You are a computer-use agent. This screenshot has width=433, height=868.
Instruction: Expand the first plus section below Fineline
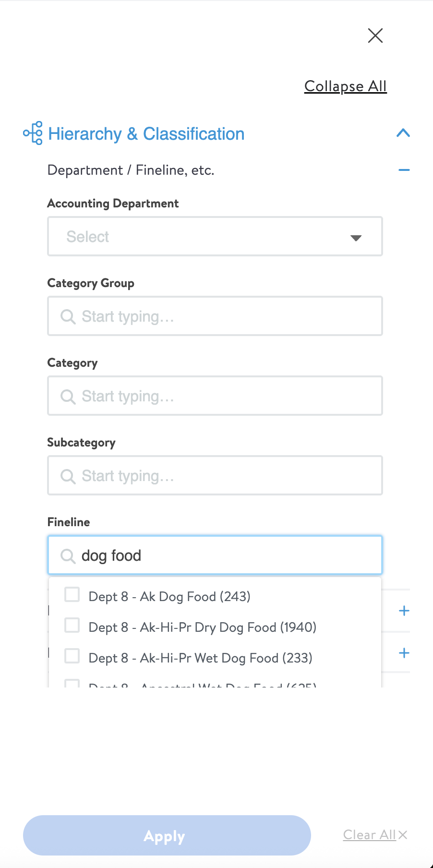404,611
